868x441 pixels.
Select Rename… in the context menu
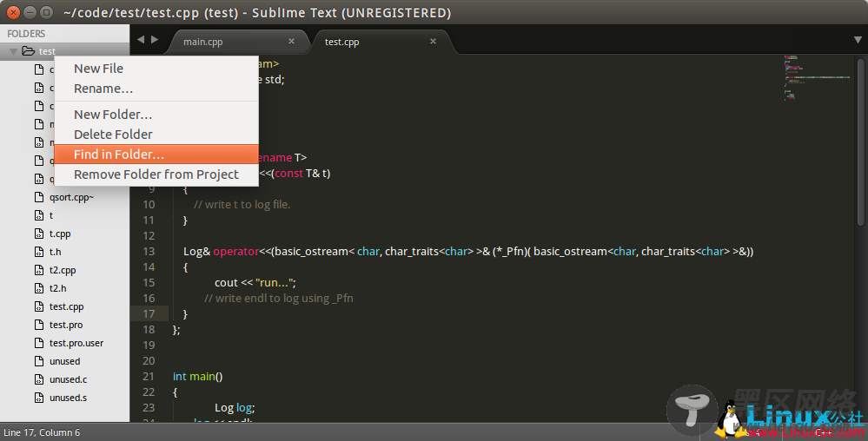[x=156, y=89]
